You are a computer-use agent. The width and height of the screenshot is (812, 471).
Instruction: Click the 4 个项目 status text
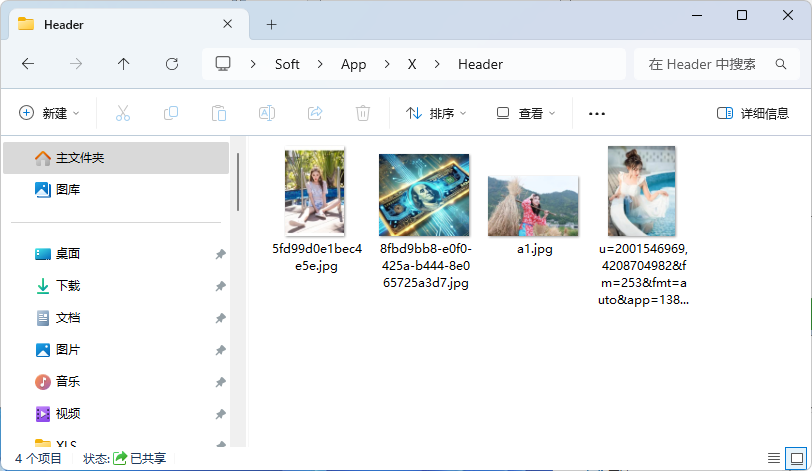pos(38,459)
